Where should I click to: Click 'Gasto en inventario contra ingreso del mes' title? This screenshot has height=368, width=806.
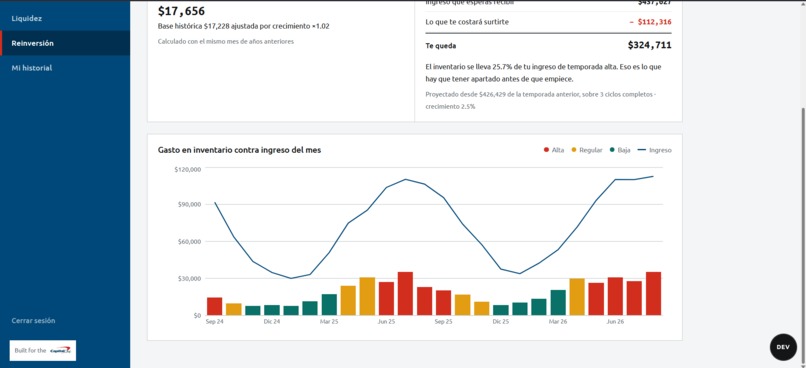(240, 150)
